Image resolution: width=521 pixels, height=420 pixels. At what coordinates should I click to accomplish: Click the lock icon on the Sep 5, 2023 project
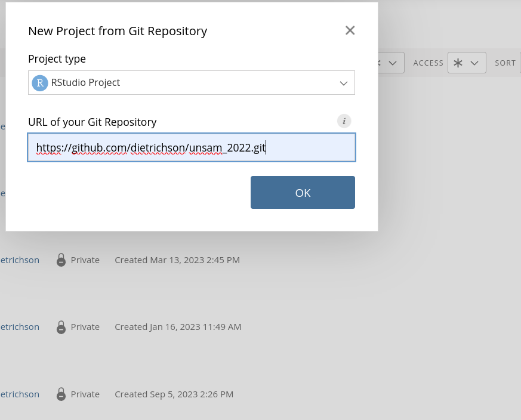(x=61, y=394)
